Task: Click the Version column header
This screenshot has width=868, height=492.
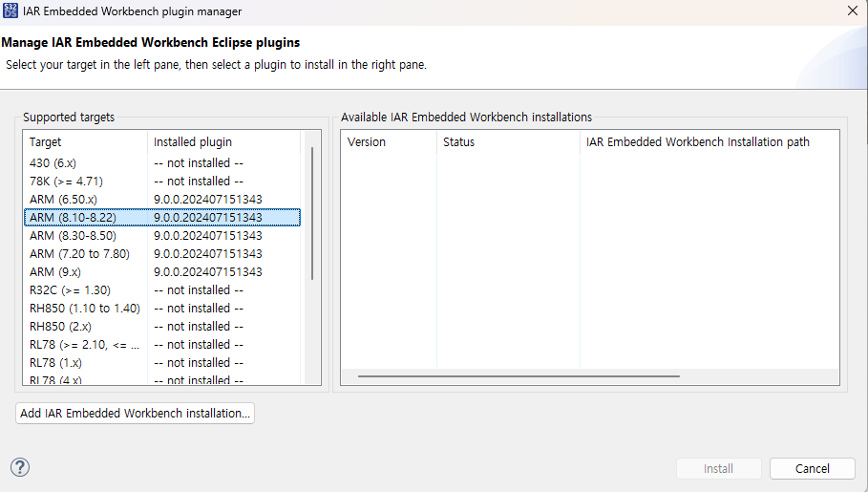Action: pos(389,141)
